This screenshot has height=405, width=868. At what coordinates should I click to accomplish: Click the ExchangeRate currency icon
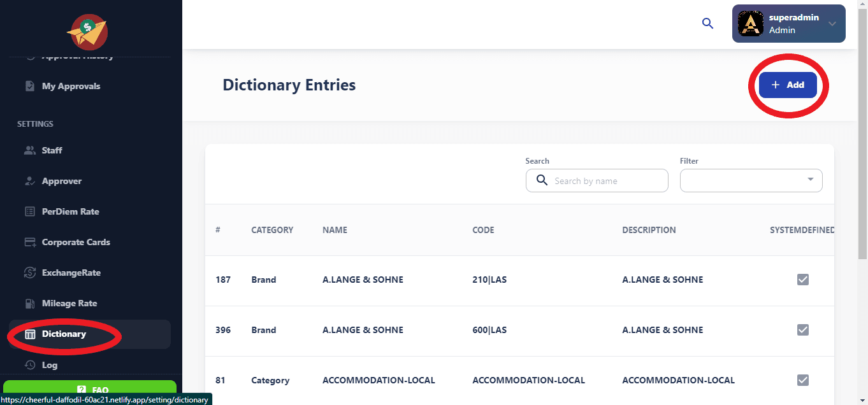(30, 273)
